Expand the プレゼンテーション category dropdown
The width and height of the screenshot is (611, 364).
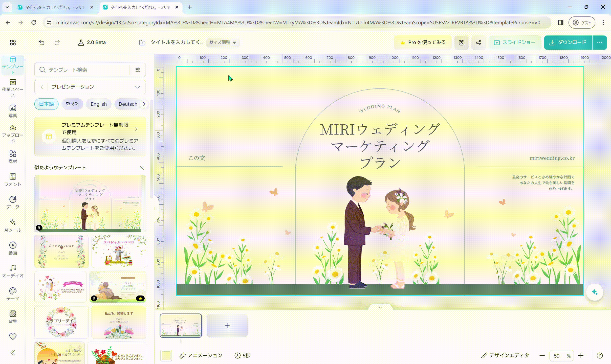coord(137,87)
